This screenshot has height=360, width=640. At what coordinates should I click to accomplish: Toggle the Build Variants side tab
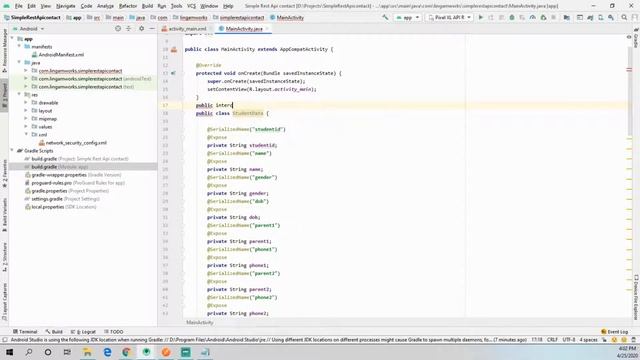tap(4, 215)
